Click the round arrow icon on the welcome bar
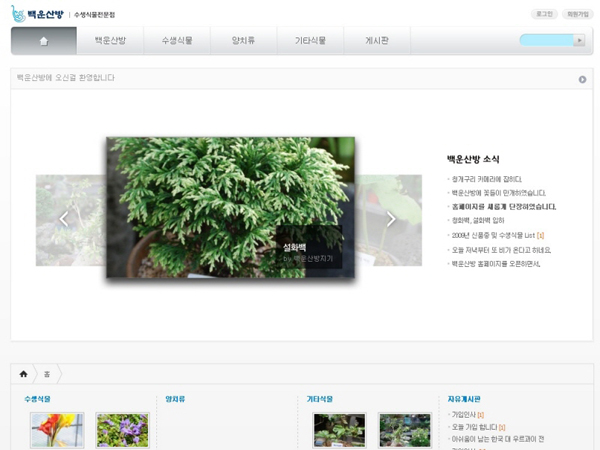Screen dimensions: 600x450 582,79
